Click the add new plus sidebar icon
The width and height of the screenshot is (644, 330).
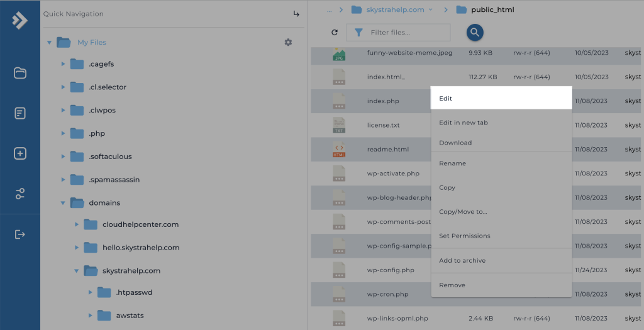click(19, 153)
